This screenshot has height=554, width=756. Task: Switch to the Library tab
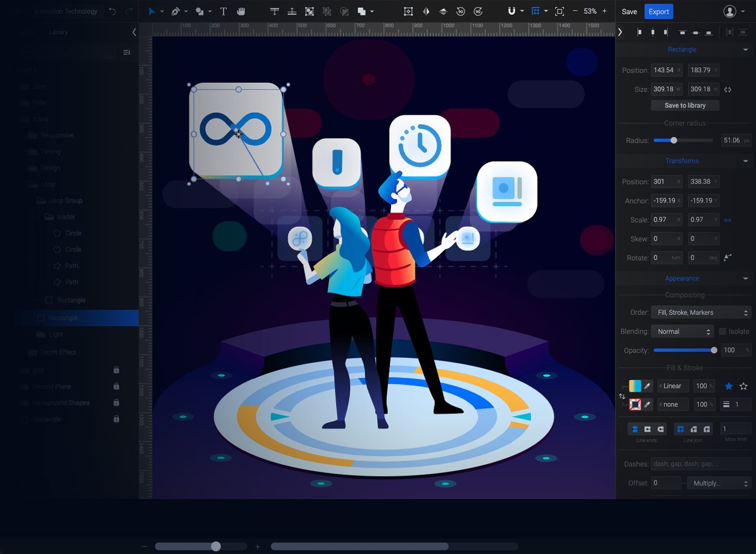coord(58,32)
